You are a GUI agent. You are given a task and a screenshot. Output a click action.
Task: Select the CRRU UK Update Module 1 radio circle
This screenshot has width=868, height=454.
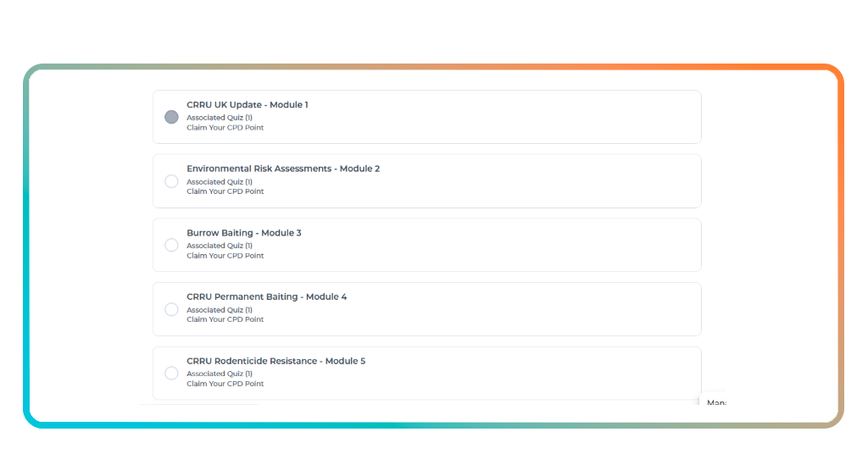[171, 117]
